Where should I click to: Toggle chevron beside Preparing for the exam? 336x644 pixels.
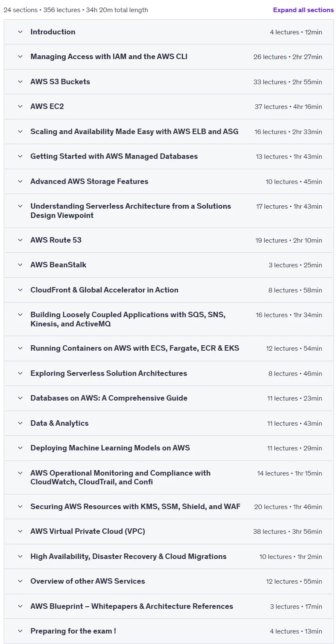pyautogui.click(x=20, y=631)
